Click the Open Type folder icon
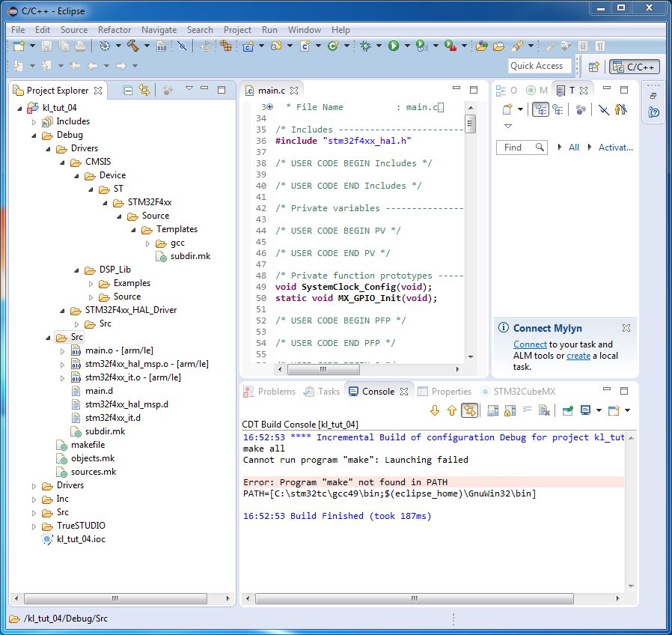This screenshot has height=635, width=672. [481, 46]
